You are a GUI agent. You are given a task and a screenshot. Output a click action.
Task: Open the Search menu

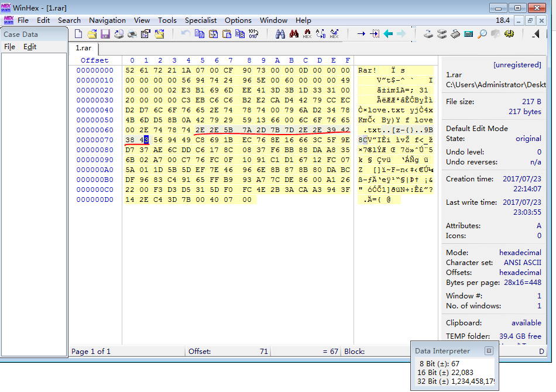tap(69, 20)
